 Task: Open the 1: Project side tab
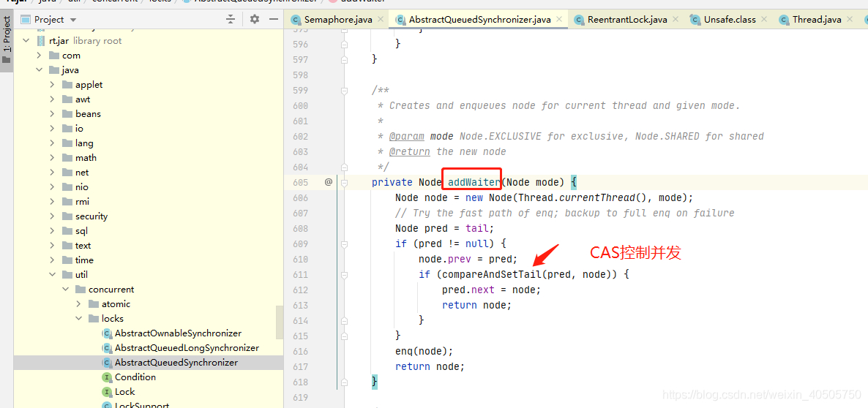(7, 39)
